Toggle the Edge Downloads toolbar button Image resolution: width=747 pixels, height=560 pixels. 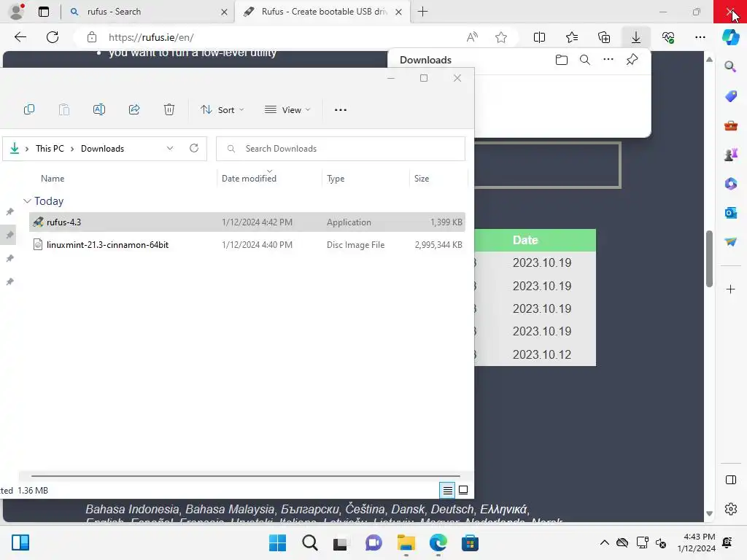tap(636, 37)
